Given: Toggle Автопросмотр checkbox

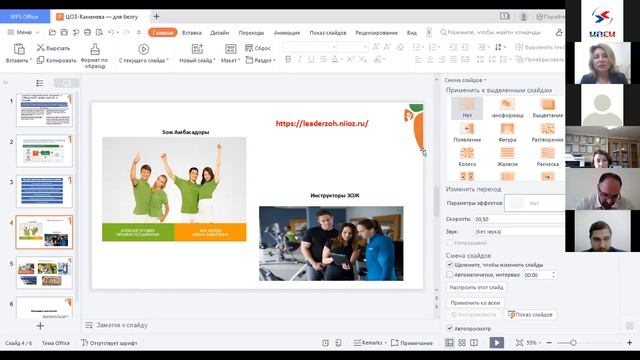Looking at the screenshot, I should click(450, 328).
